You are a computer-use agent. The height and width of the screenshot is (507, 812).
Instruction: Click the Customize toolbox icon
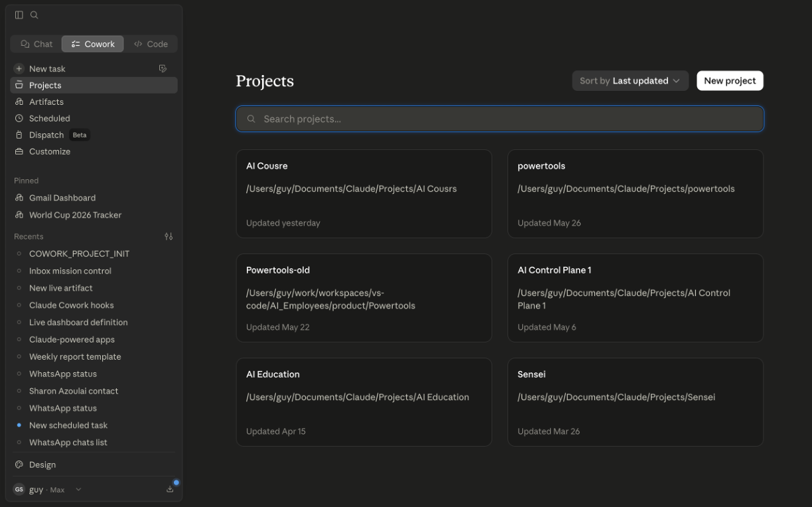tap(19, 151)
